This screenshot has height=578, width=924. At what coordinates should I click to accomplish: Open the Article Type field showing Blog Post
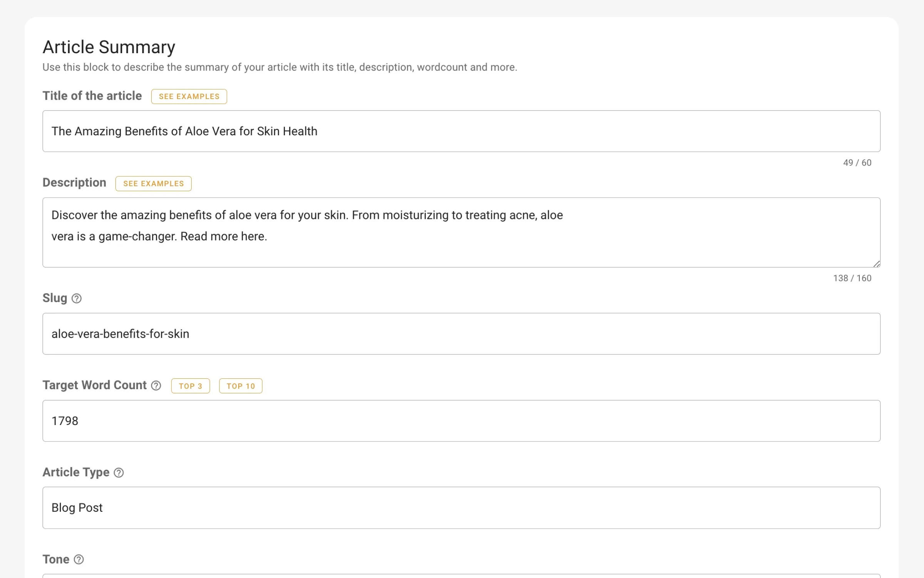[461, 507]
